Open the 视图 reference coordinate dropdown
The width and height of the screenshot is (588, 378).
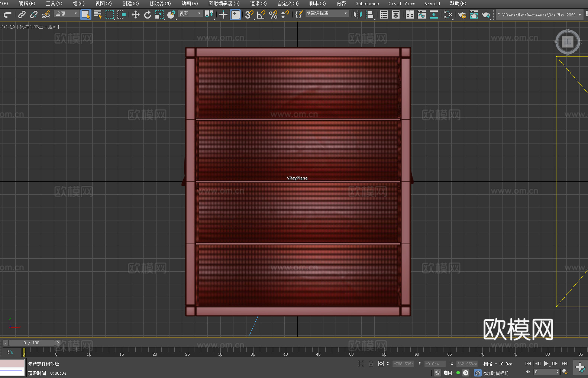[190, 13]
